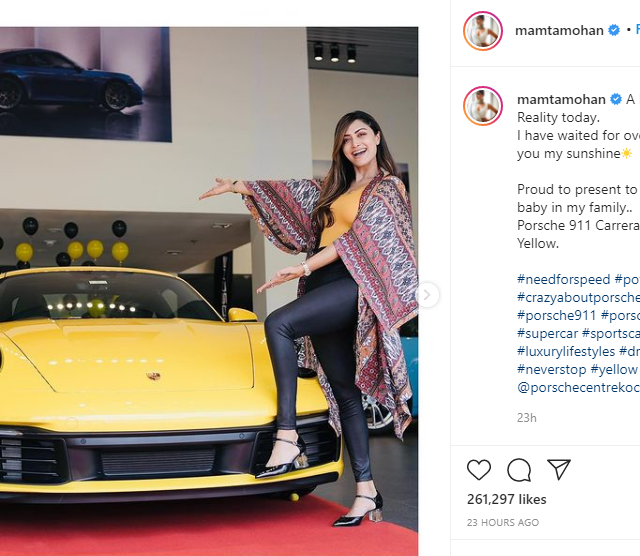Open the mamtamohan username in the header
640x556 pixels.
click(559, 31)
